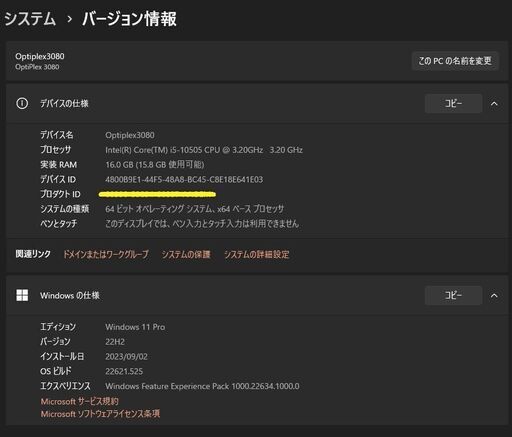This screenshot has width=512, height=437.
Task: Collapse the Windows の仕様 section chevron
Action: coord(494,295)
